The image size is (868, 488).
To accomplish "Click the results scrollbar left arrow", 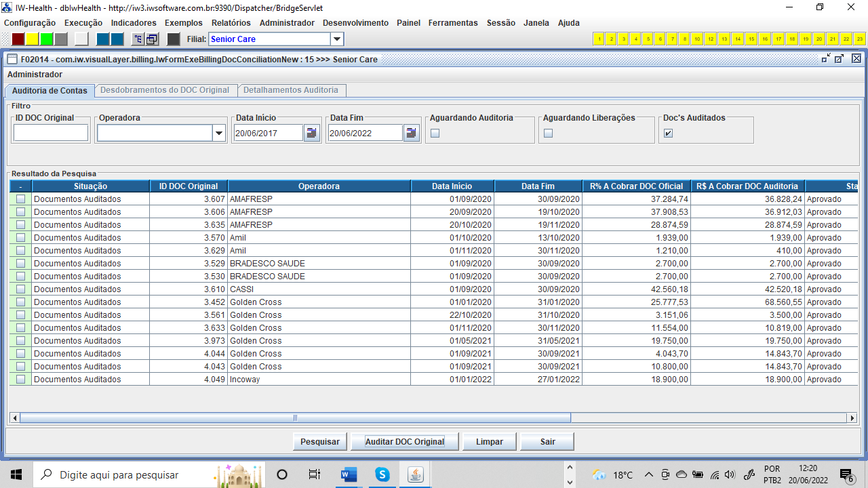I will [15, 418].
